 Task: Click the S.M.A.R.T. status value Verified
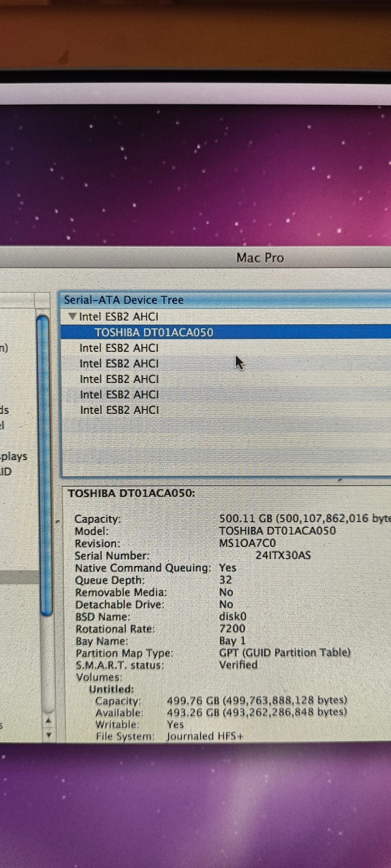coord(238,665)
